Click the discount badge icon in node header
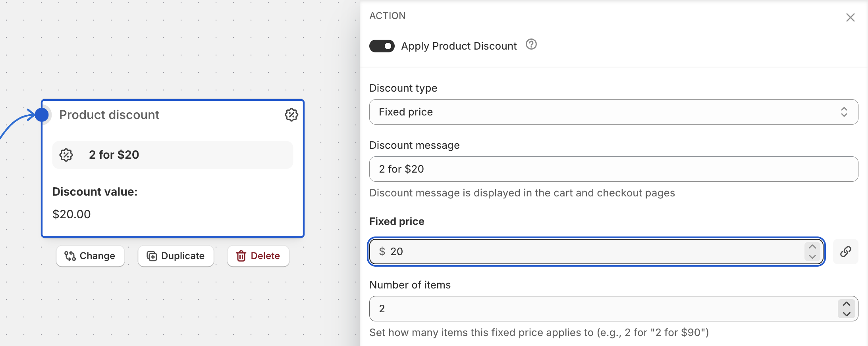 [291, 115]
